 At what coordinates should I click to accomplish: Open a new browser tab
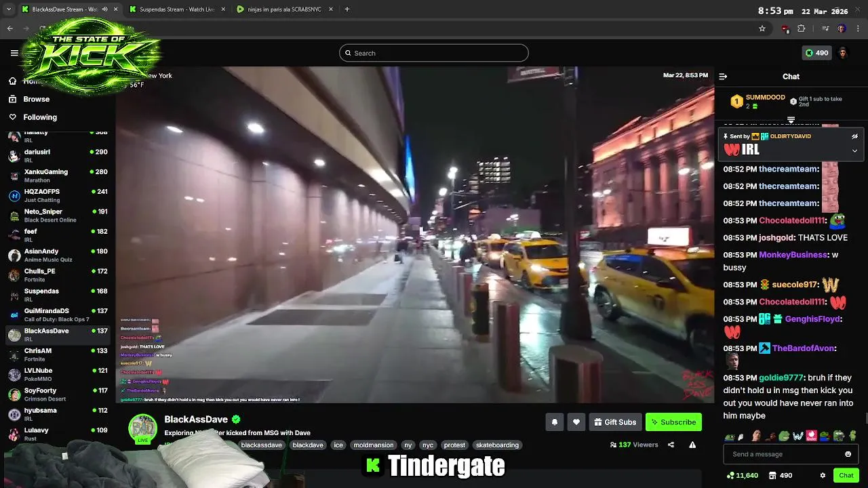coord(347,9)
